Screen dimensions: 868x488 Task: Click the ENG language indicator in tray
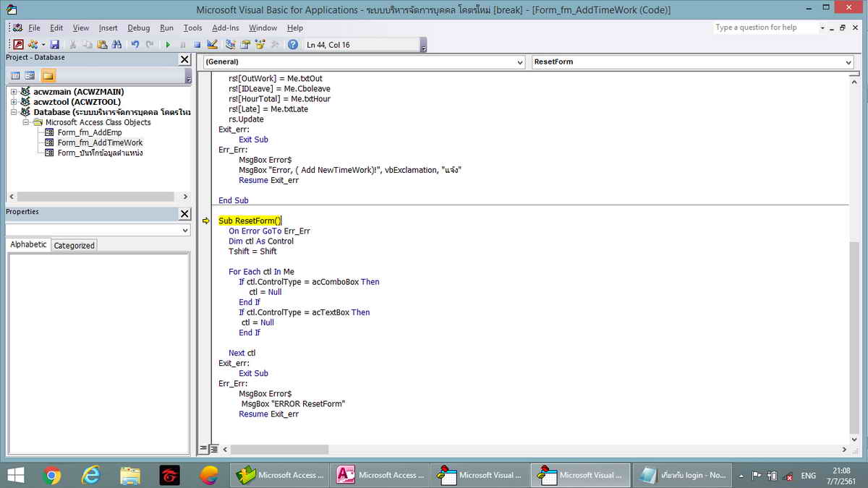coord(808,476)
